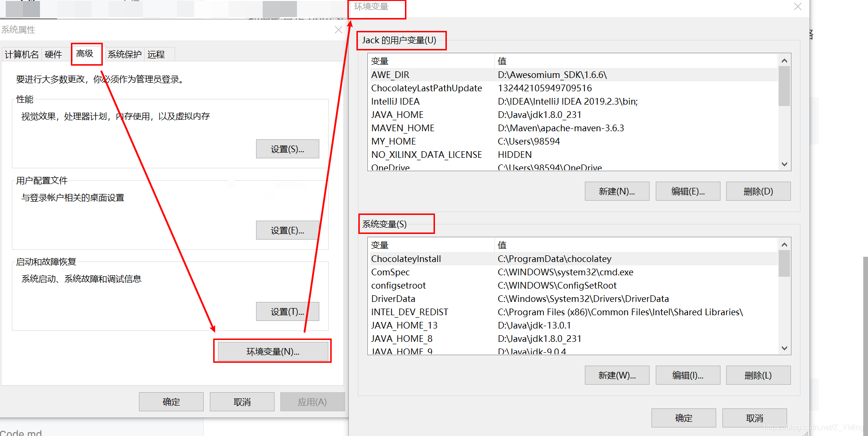Click value D:\Java\jdk-13.0.1
Viewport: 868px width, 436px height.
534,325
